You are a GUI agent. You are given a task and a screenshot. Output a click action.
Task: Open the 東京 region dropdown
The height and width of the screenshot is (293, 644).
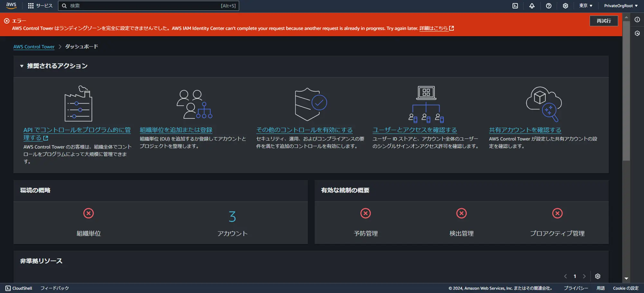(586, 6)
